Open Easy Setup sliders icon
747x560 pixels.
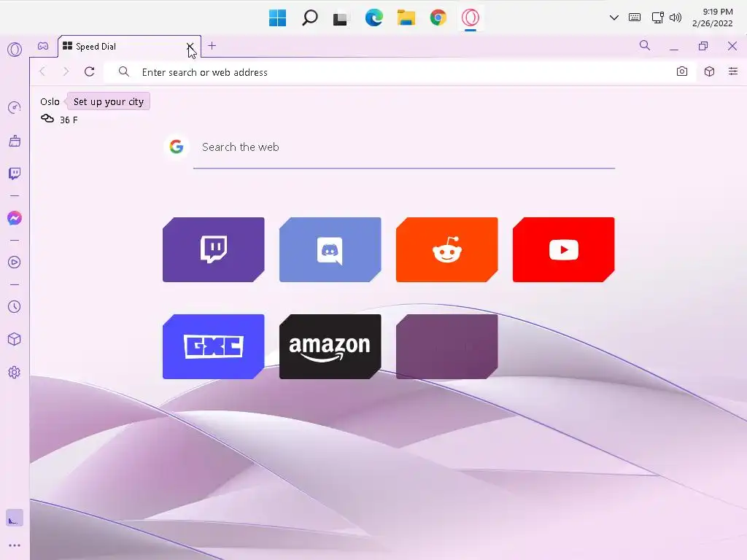733,71
